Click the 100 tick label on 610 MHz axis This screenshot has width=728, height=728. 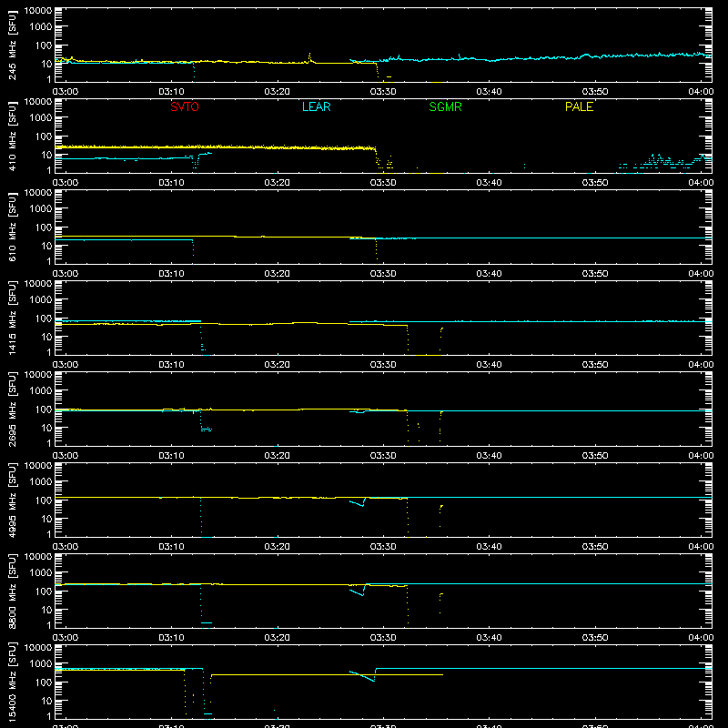click(44, 227)
